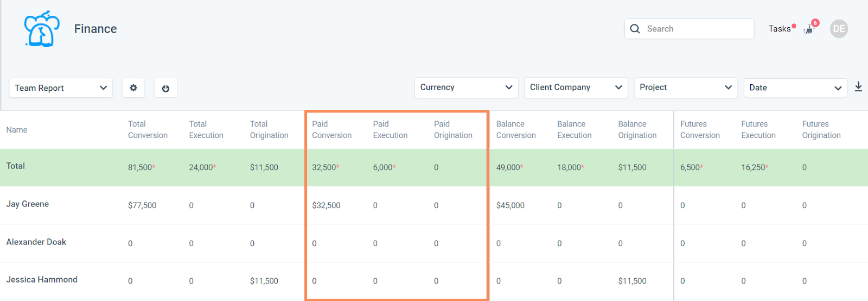This screenshot has height=301, width=868.
Task: Click the search magnifier icon
Action: pyautogui.click(x=635, y=29)
